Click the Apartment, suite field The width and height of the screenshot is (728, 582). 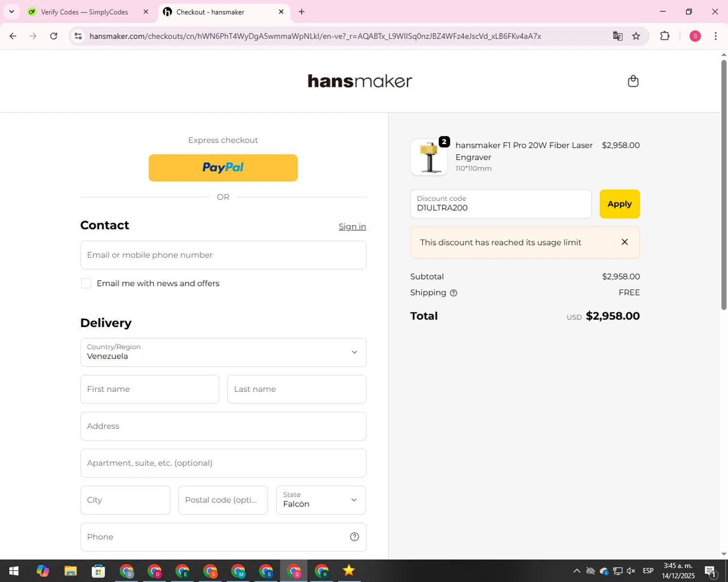pos(223,463)
